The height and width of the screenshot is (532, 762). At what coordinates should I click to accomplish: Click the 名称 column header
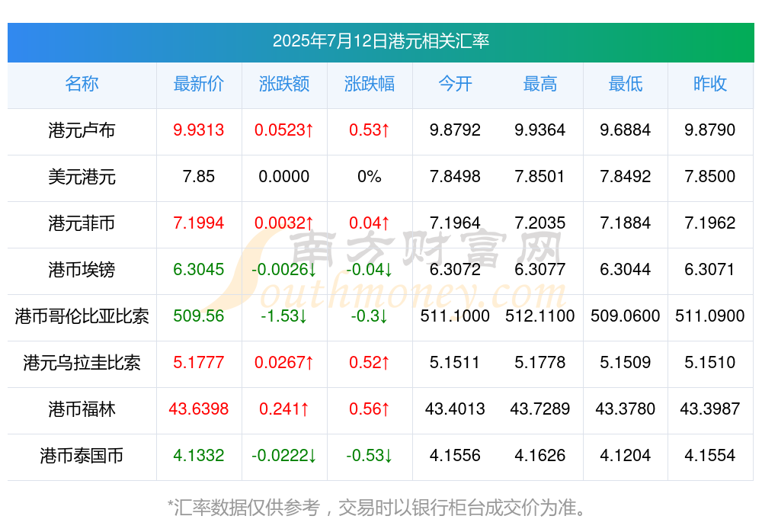click(x=82, y=84)
